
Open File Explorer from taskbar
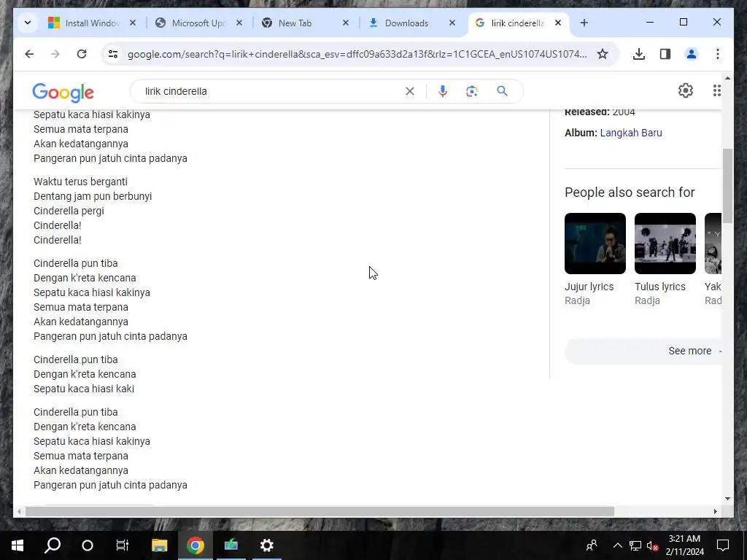pos(159,545)
